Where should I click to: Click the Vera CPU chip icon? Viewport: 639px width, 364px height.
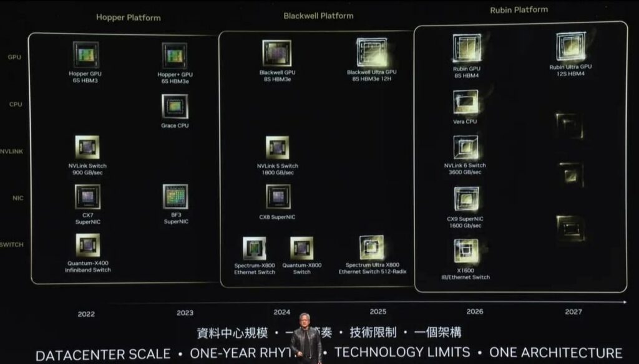coord(466,102)
